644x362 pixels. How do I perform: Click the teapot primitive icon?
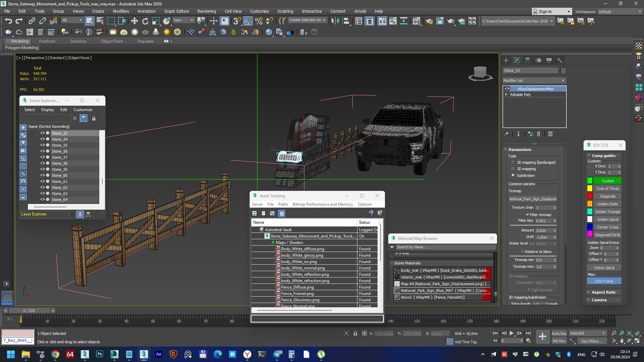[145, 32]
